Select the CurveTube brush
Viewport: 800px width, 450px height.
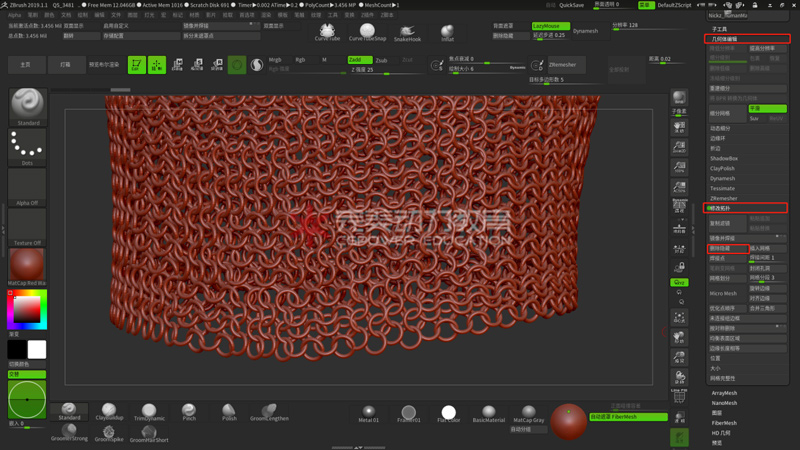pos(327,32)
